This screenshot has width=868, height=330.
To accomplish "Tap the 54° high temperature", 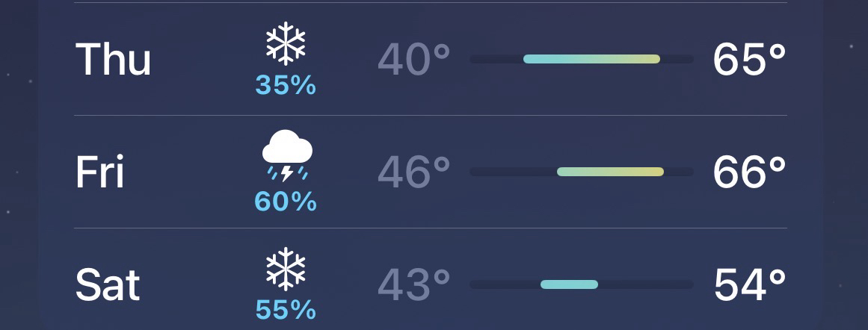I will click(x=749, y=285).
